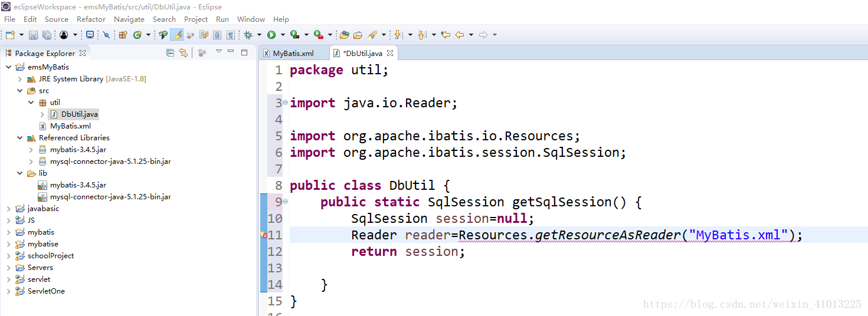868x316 pixels.
Task: Click Run External Tools toolbox icon
Action: point(319,35)
